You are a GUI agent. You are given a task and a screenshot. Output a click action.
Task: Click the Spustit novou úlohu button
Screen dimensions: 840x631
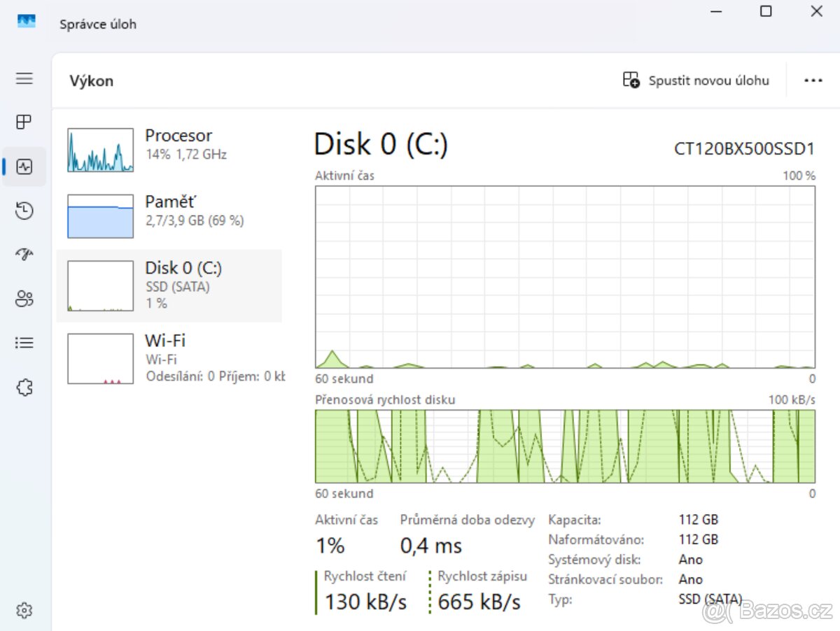tap(696, 80)
